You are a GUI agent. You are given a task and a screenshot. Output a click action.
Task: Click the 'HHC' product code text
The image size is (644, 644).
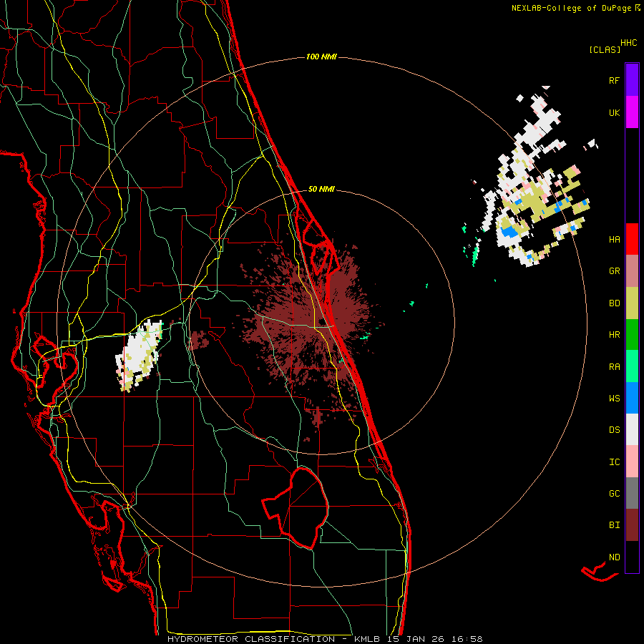tap(628, 43)
